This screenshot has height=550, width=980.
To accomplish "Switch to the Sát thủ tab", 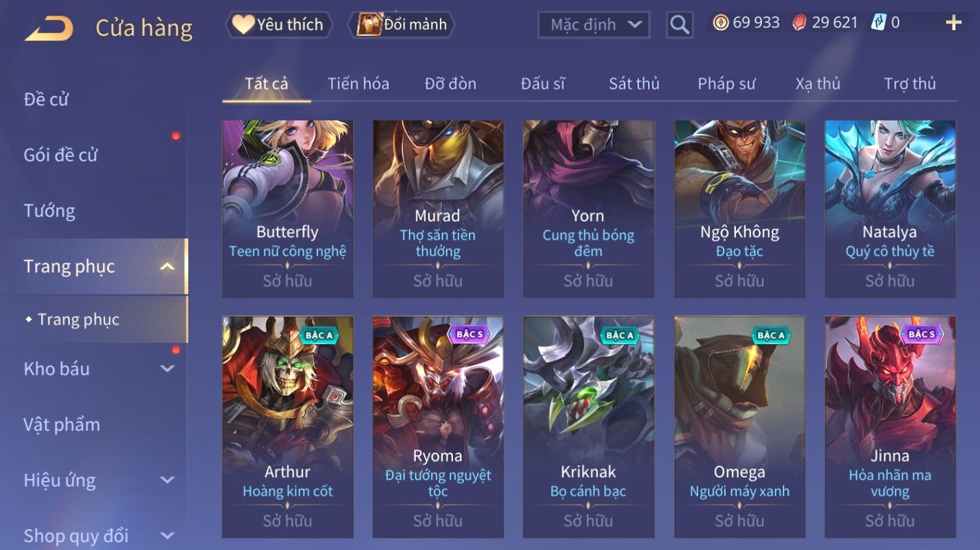I will click(634, 84).
